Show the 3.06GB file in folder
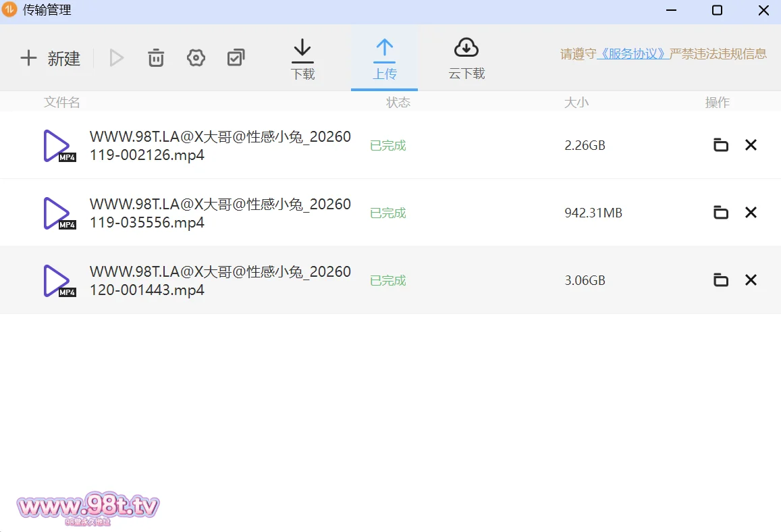781x532 pixels. [721, 280]
